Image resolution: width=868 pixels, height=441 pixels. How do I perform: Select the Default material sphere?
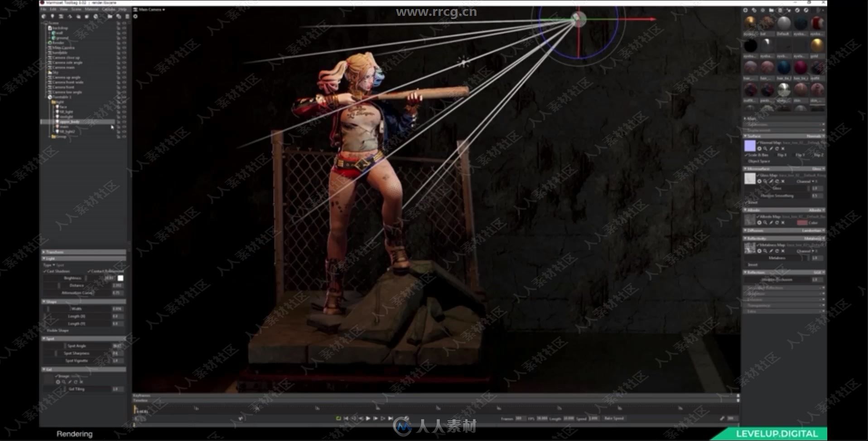click(x=784, y=23)
